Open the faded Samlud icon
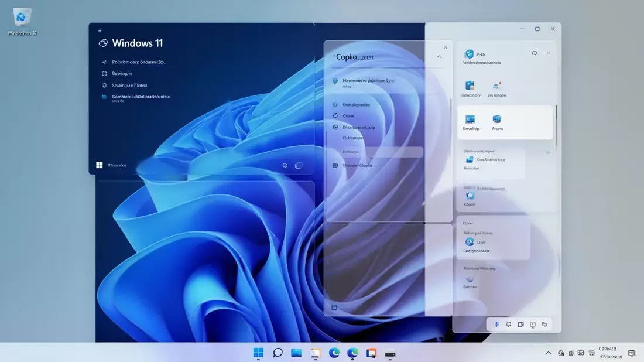Screen dimensions: 644x362 click(x=470, y=279)
